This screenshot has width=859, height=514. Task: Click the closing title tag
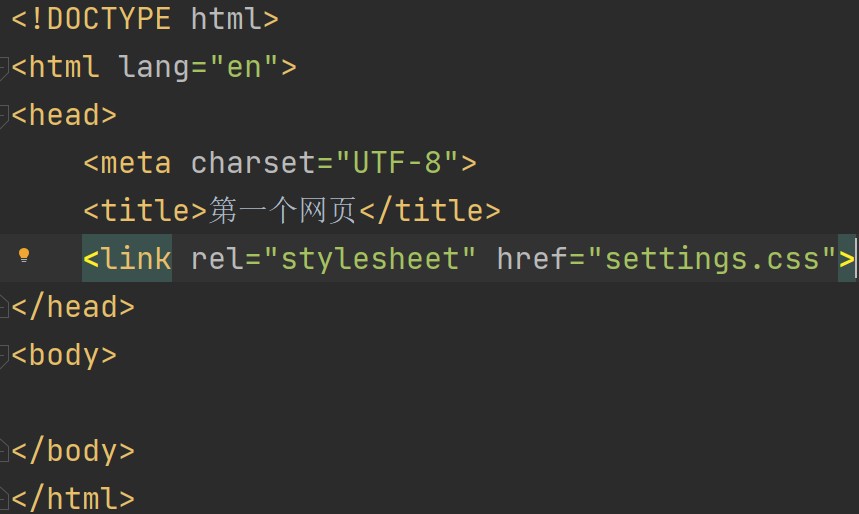coord(430,210)
